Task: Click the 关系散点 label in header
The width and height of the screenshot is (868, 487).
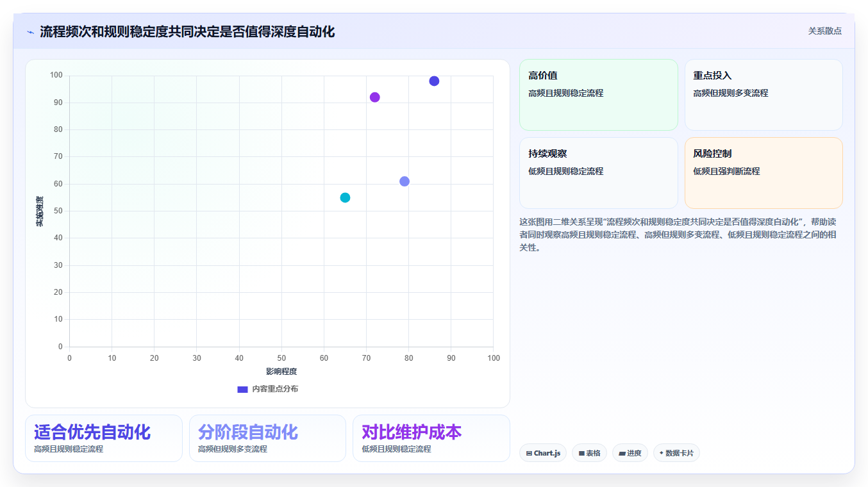Action: 824,31
